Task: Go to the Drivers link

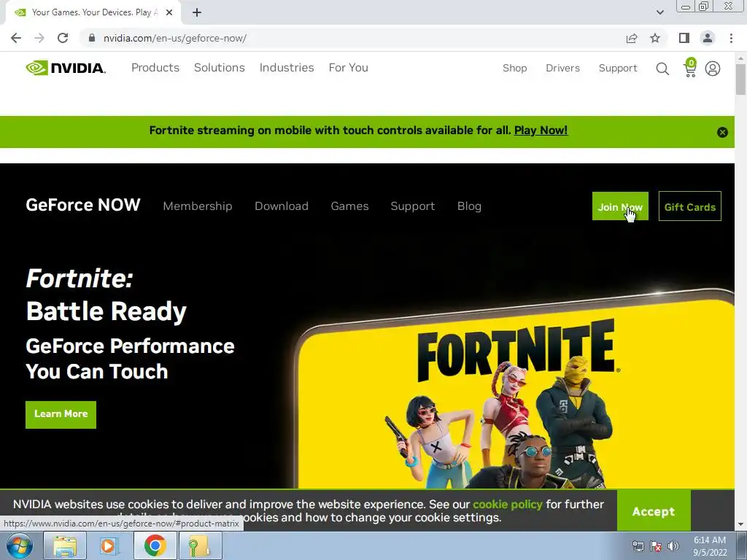Action: coord(562,68)
